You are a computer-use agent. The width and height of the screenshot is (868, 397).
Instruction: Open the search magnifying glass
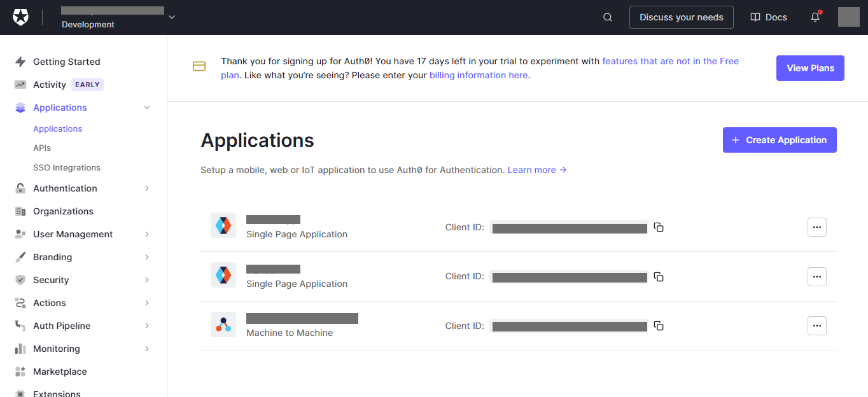click(x=607, y=17)
